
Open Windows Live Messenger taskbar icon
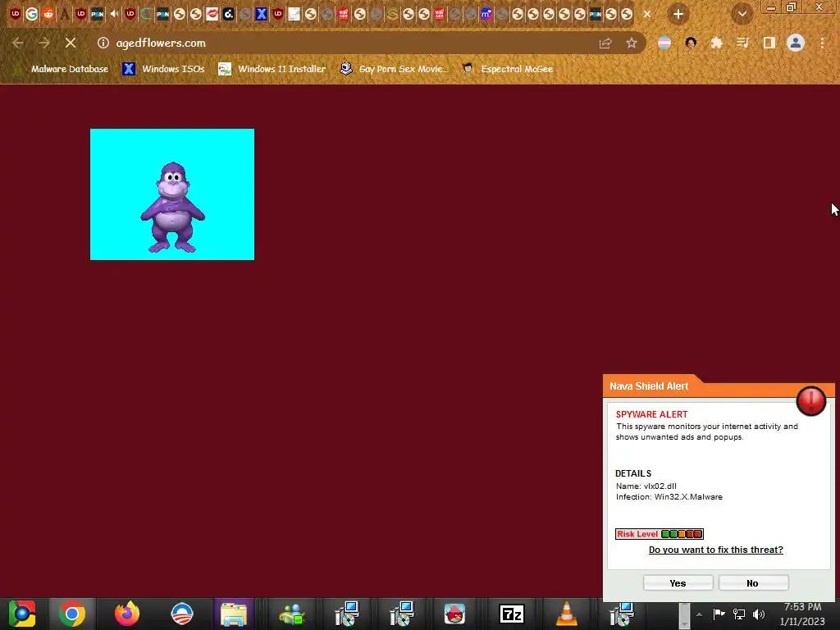coord(292,614)
